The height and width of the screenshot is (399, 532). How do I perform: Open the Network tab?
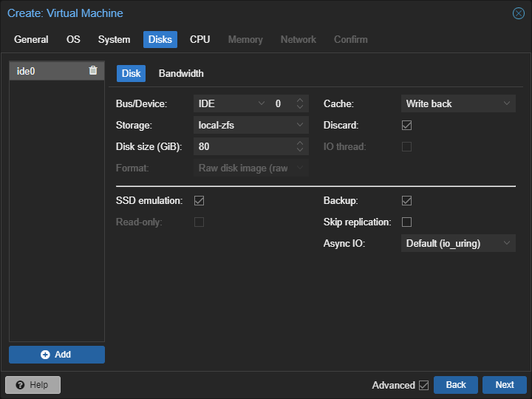[x=299, y=39]
